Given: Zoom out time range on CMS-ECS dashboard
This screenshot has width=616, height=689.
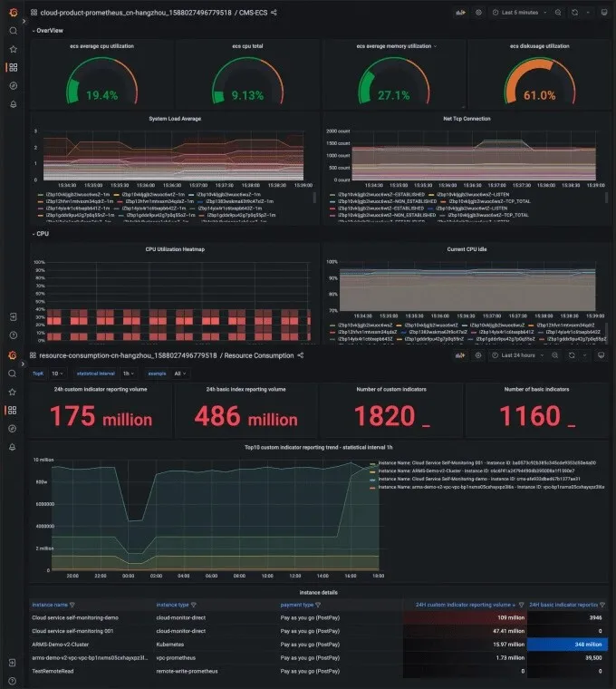Looking at the screenshot, I should click(x=558, y=13).
